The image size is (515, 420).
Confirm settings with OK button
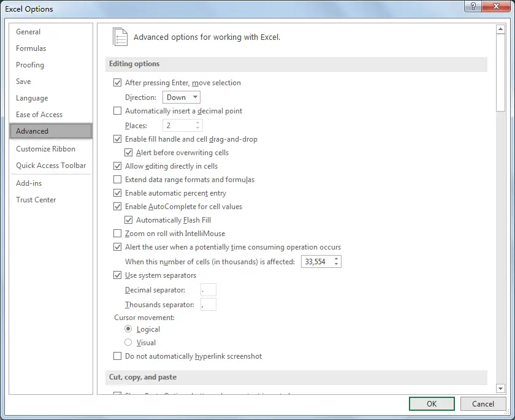point(432,403)
